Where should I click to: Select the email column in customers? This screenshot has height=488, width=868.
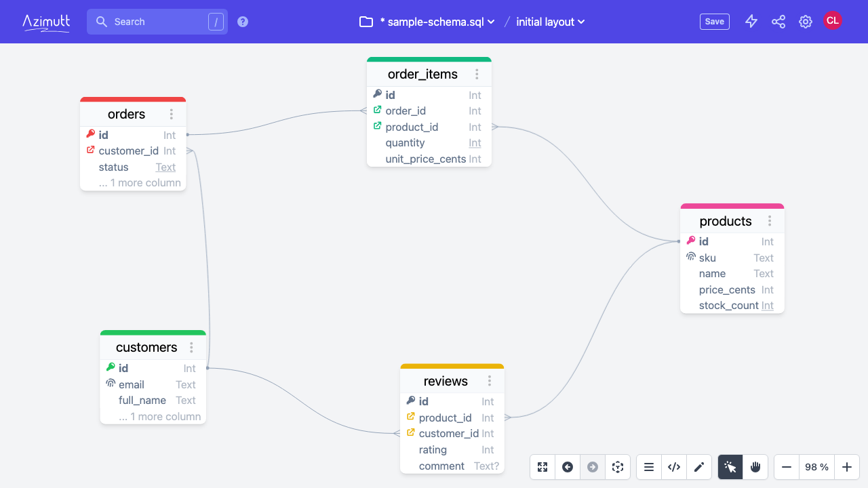pos(153,384)
